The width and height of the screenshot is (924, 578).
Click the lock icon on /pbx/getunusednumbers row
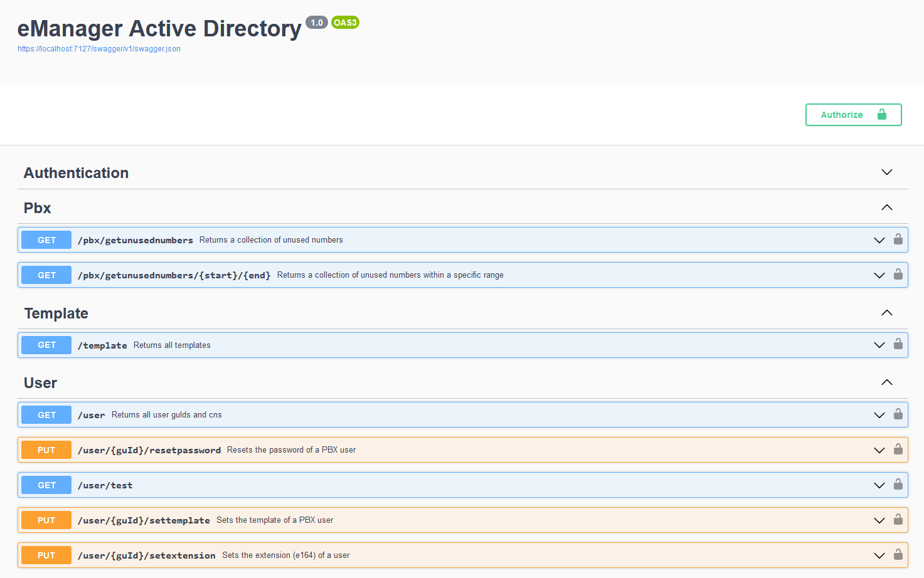pos(898,239)
